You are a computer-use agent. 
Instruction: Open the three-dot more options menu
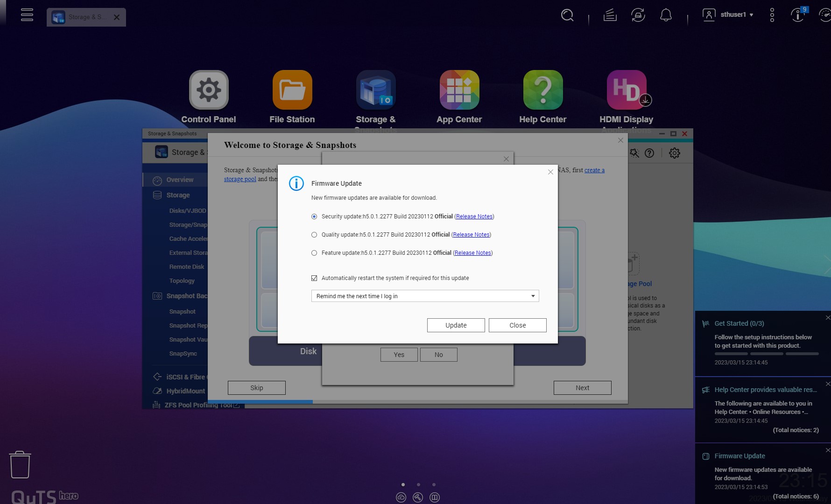[772, 15]
